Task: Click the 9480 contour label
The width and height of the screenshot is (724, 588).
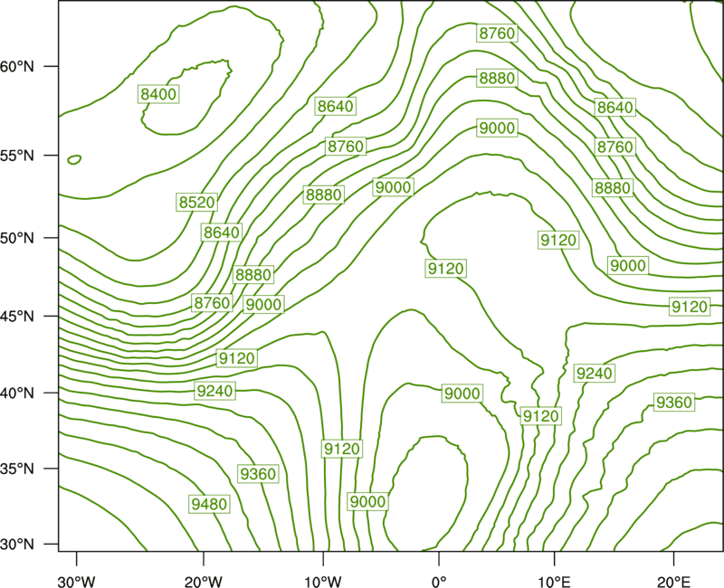Action: pos(209,504)
